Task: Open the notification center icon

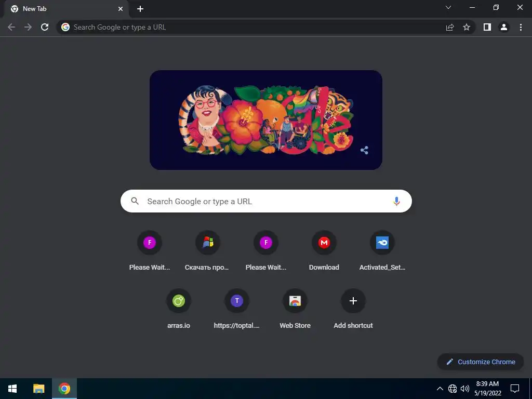Action: pos(515,389)
